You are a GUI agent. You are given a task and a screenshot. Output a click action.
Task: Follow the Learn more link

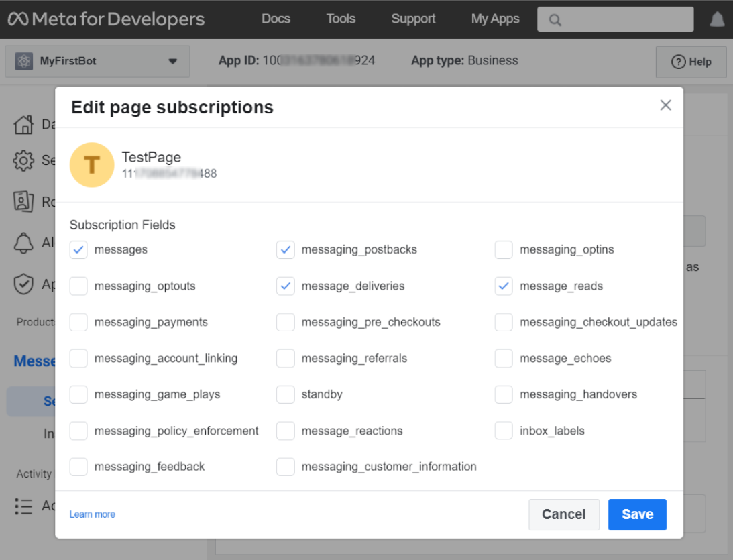pos(93,514)
